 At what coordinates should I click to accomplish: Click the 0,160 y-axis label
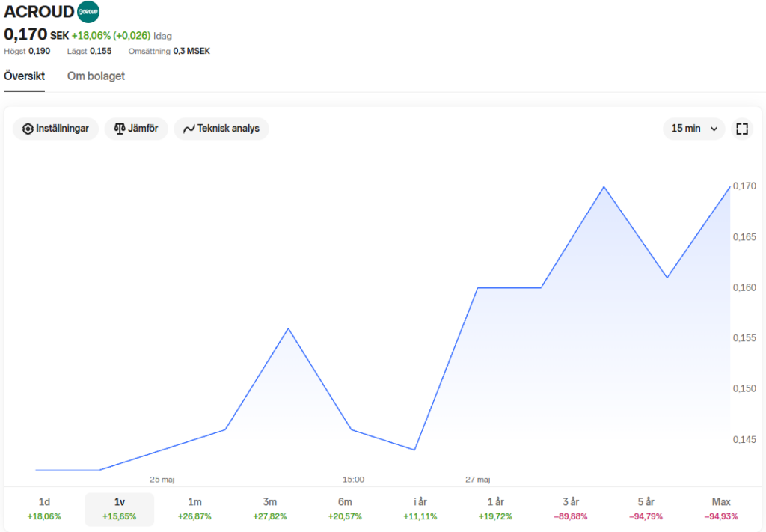click(744, 288)
